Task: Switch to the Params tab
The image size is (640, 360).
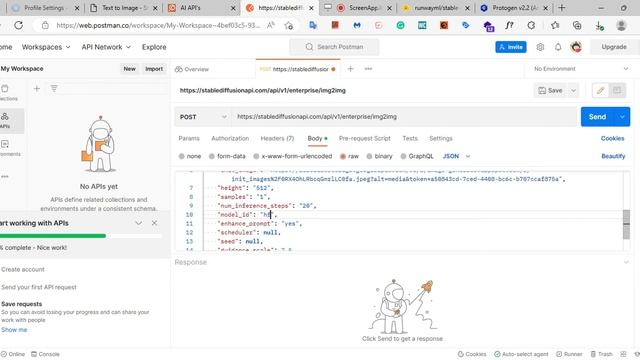Action: (189, 138)
